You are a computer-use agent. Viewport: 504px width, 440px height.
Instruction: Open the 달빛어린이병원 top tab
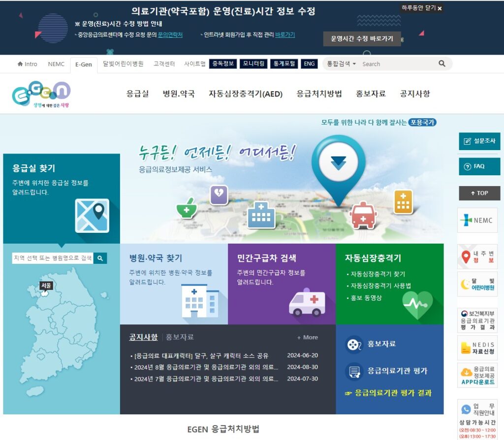123,64
